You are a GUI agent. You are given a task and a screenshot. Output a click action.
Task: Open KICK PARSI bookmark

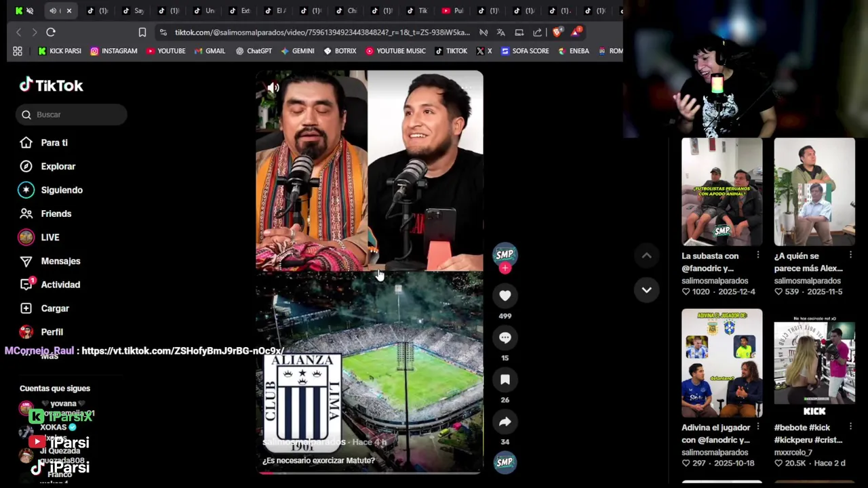[x=60, y=51]
